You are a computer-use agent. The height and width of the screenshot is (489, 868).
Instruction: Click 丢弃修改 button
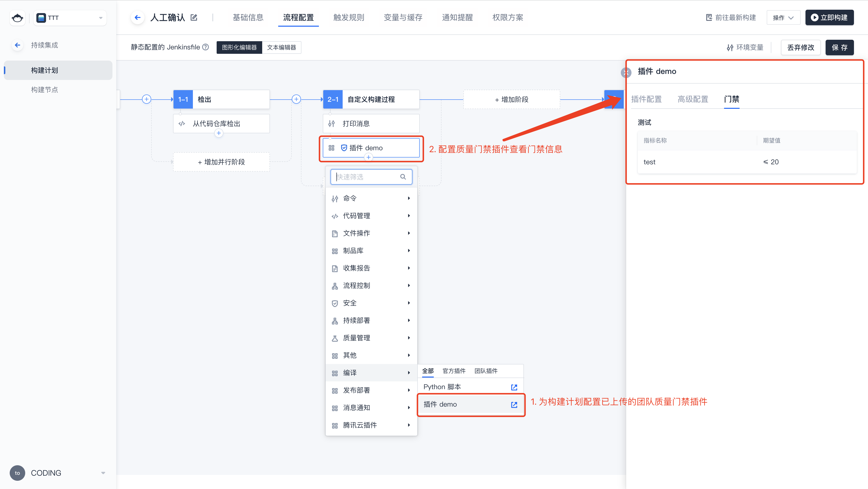click(x=801, y=47)
